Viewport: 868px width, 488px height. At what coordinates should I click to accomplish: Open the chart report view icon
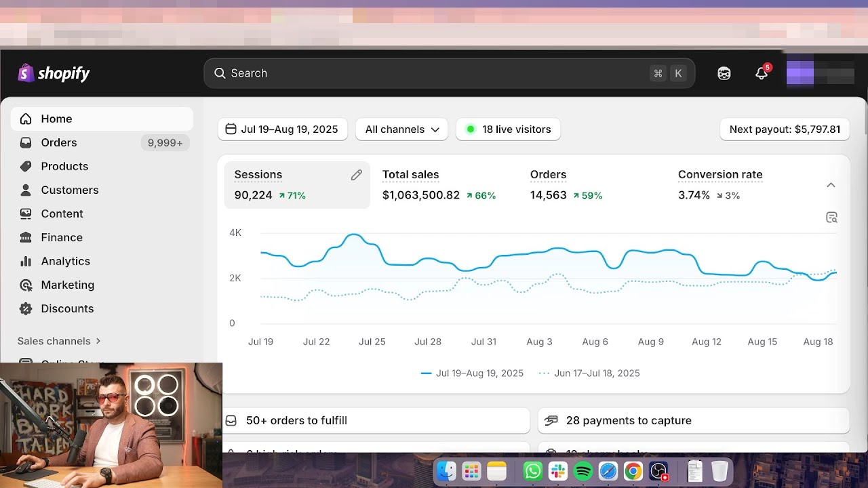coord(831,218)
